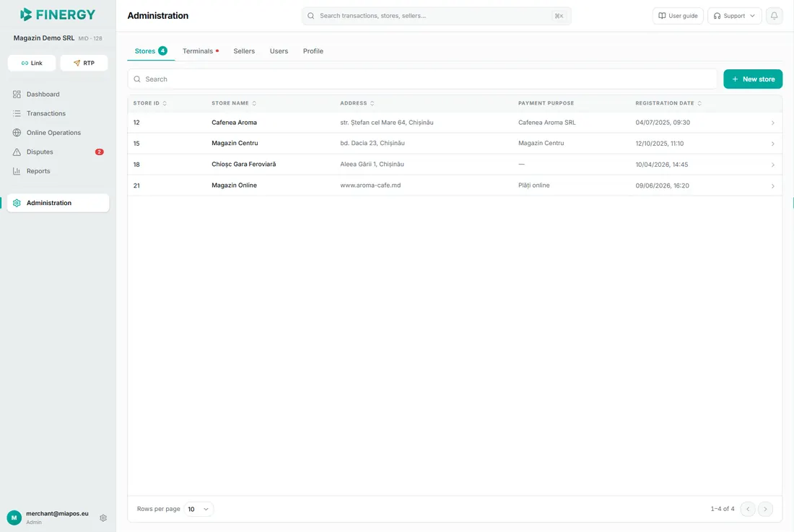Focus the stores Search field

tap(422, 79)
